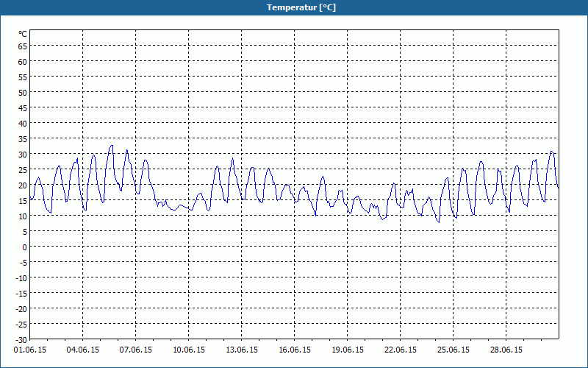This screenshot has width=588, height=368.
Task: Click the 40 y-axis label
Action: [23, 124]
